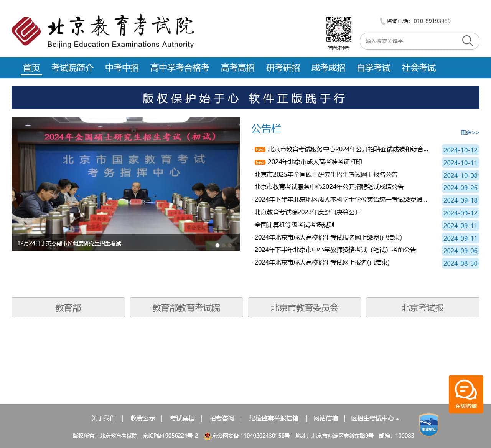Open 考试院简介 menu item
The width and height of the screenshot is (491, 448).
coord(72,68)
